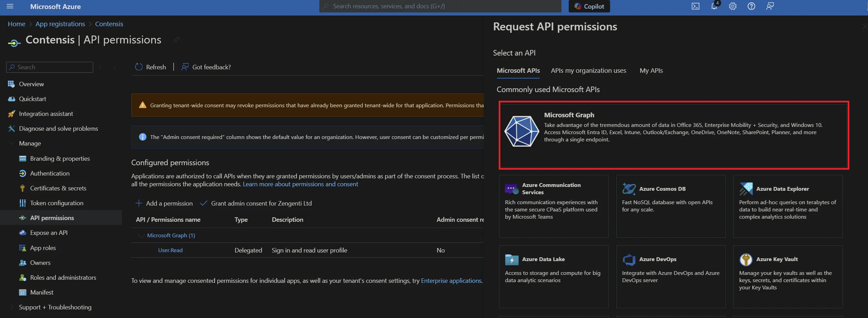The image size is (868, 318).
Task: Focus the global search resources field
Action: pyautogui.click(x=440, y=6)
